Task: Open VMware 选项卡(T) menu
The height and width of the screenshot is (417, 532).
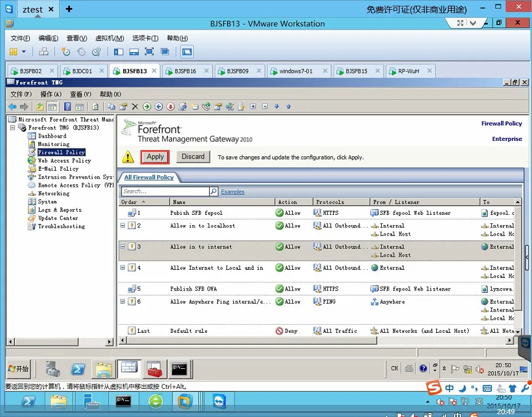Action: click(x=145, y=38)
